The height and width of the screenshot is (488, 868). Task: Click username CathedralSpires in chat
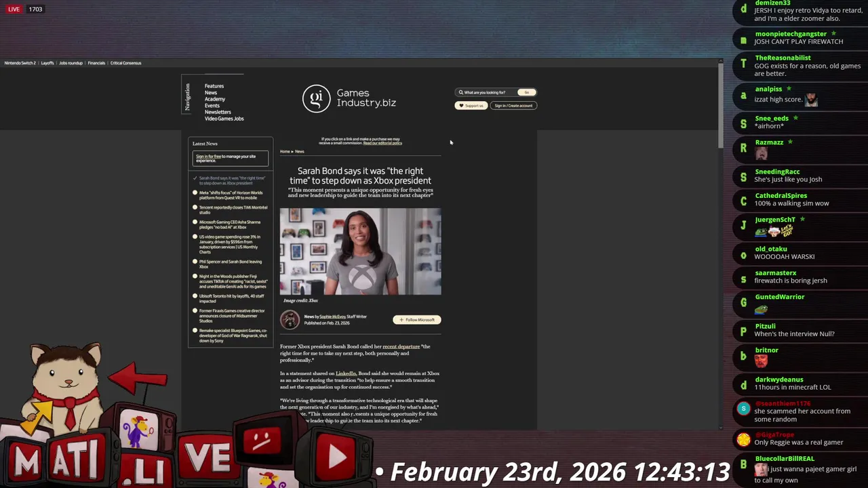point(781,196)
